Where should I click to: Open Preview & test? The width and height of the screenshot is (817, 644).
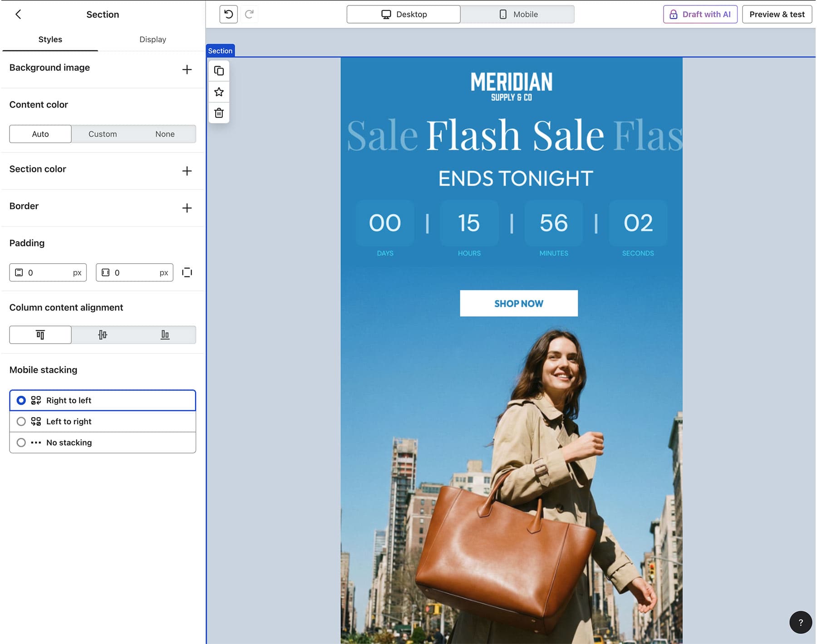point(777,14)
